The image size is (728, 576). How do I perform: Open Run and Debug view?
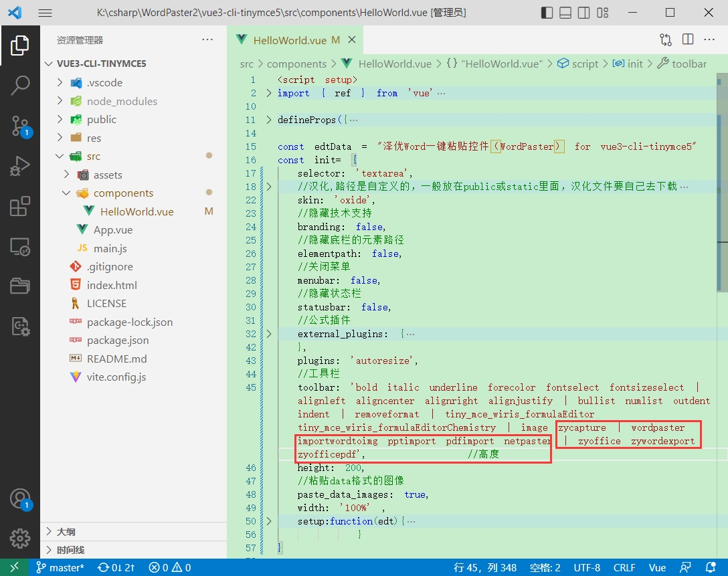pos(19,166)
